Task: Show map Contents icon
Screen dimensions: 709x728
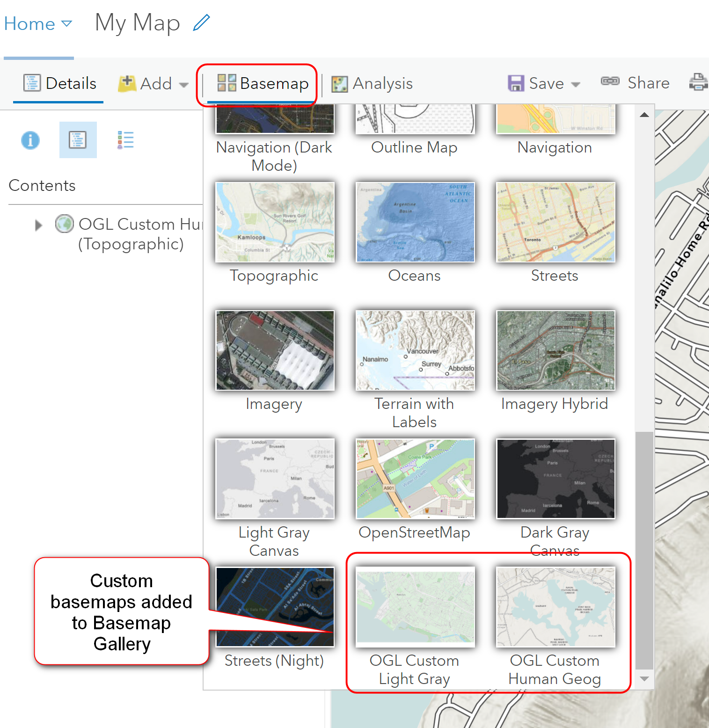Action: (78, 140)
